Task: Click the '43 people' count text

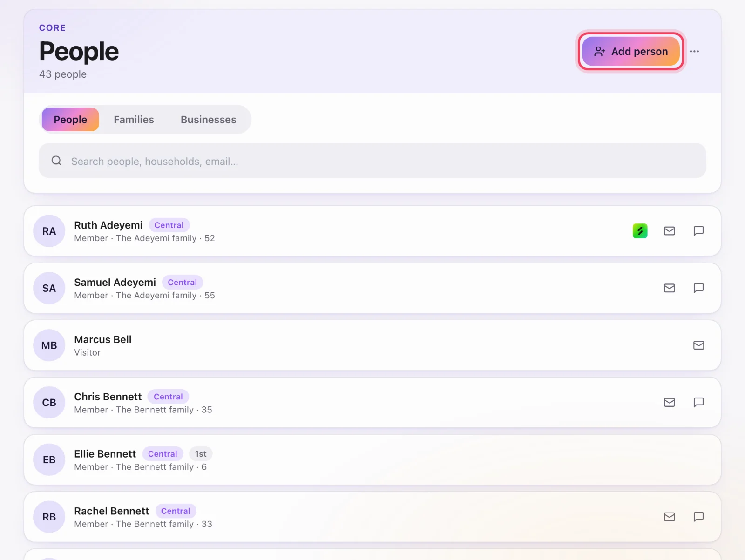Action: coord(63,74)
